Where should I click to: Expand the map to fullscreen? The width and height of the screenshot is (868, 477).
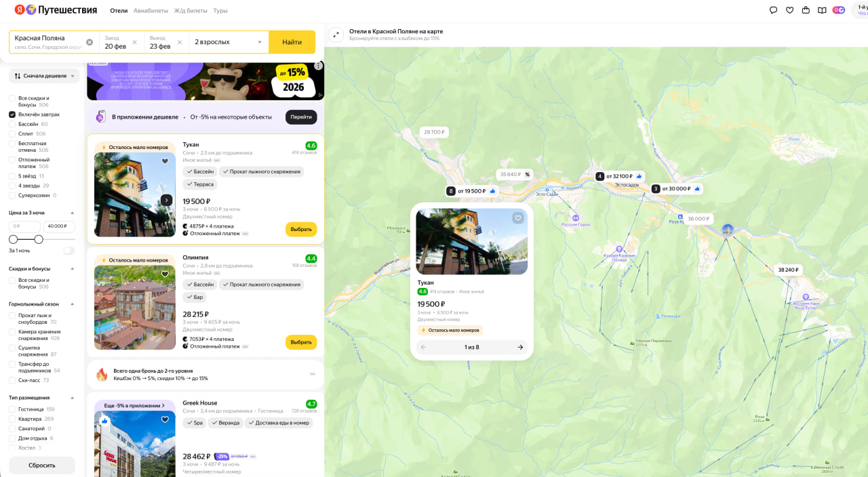pos(335,35)
